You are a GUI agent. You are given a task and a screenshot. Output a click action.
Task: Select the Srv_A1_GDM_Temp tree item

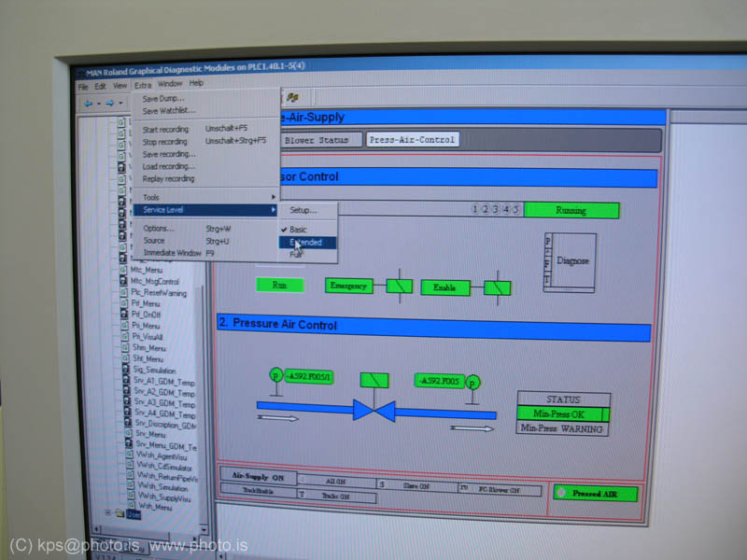pos(164,382)
